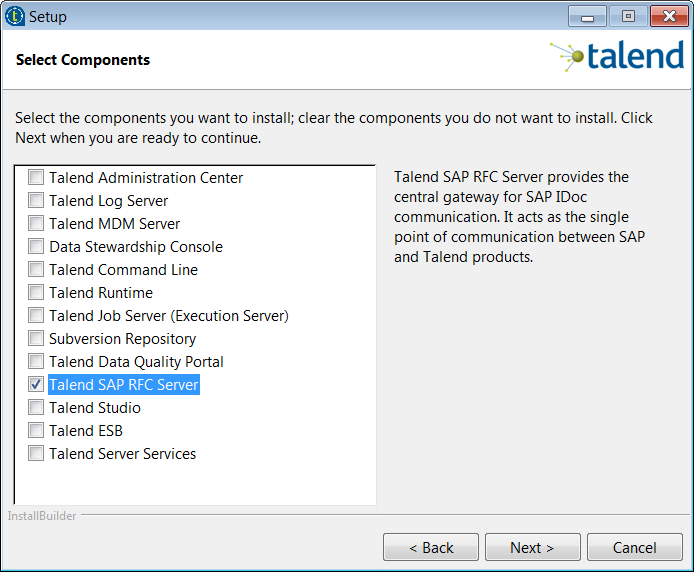Go back with the Back button
Viewport: 694px width, 572px height.
[x=431, y=547]
